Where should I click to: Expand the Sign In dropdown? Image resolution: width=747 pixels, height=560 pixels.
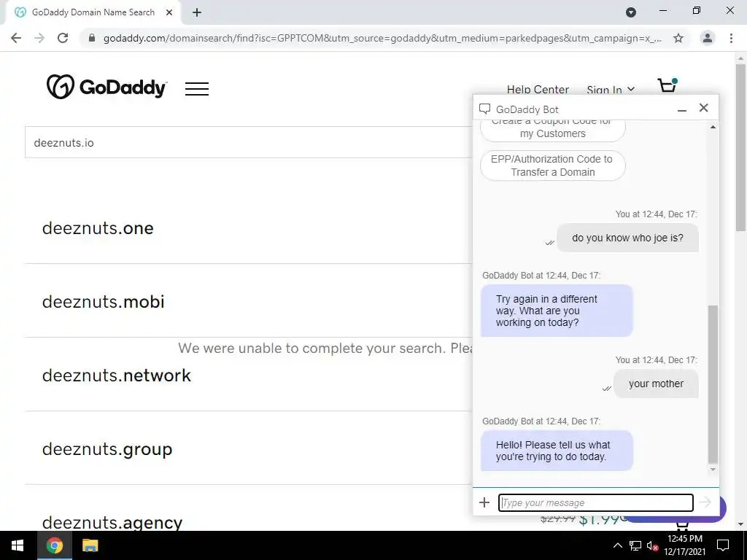(x=611, y=90)
